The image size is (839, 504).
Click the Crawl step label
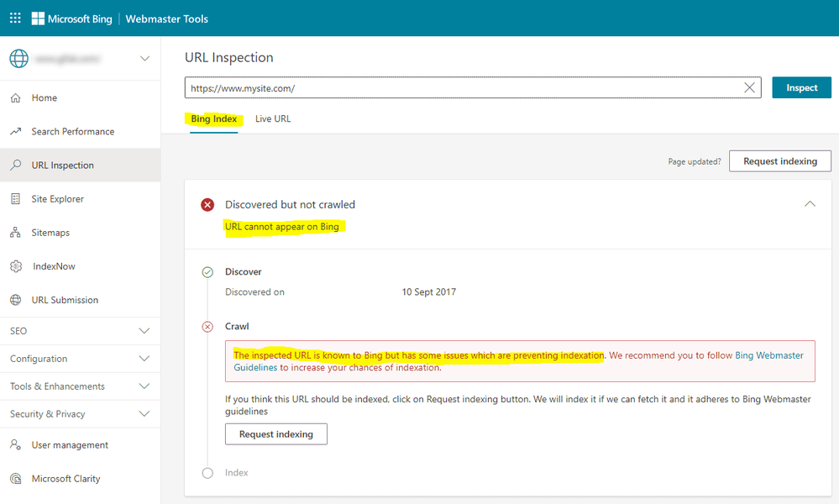(237, 327)
